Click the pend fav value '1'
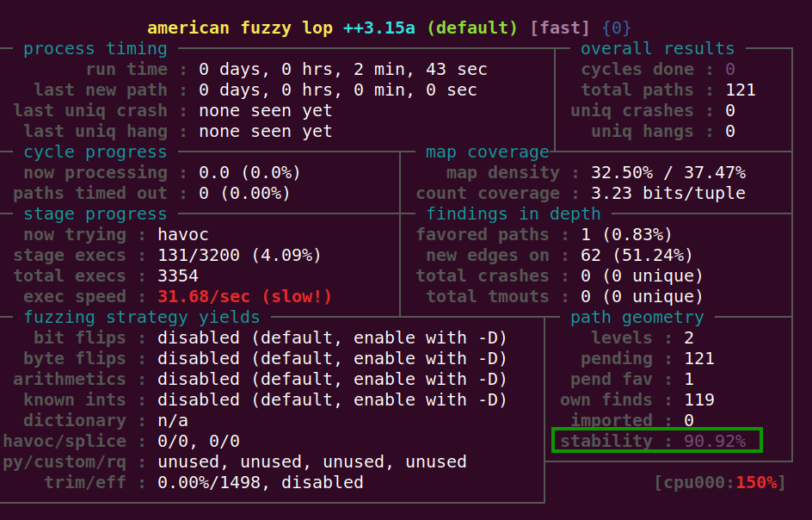 [x=689, y=380]
